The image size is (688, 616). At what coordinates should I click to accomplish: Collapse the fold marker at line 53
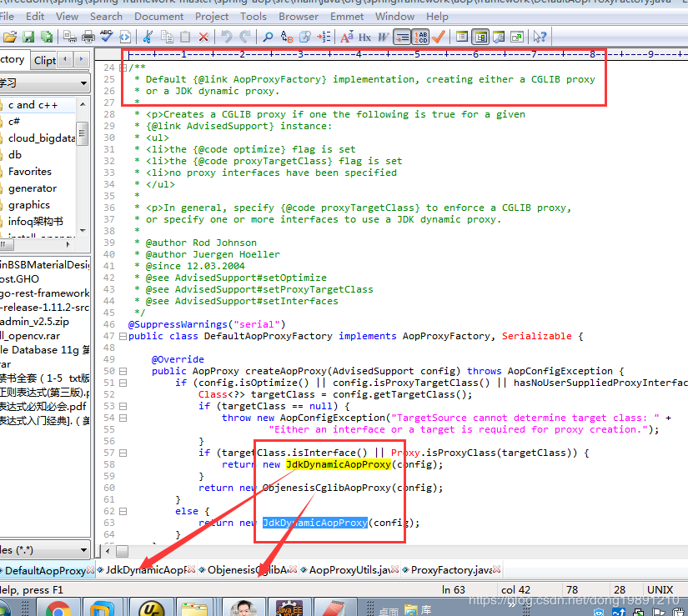123,406
